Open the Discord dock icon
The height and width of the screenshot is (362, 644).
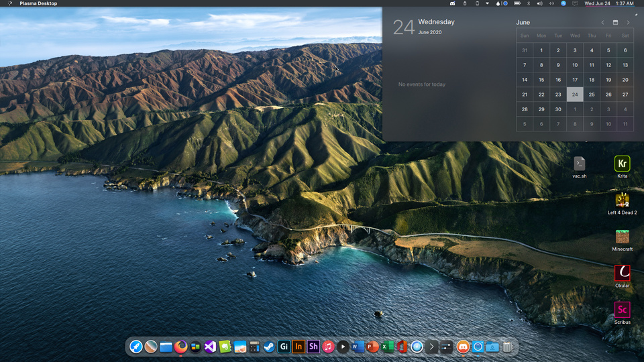pos(463,347)
